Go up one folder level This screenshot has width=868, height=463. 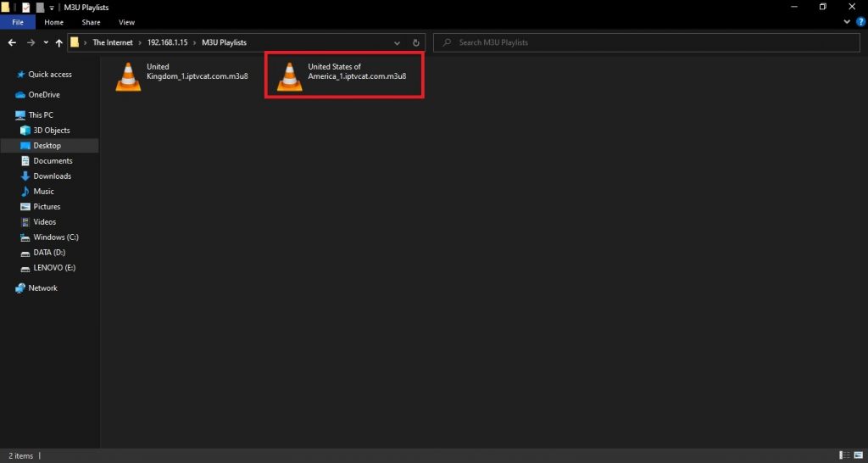[x=58, y=42]
